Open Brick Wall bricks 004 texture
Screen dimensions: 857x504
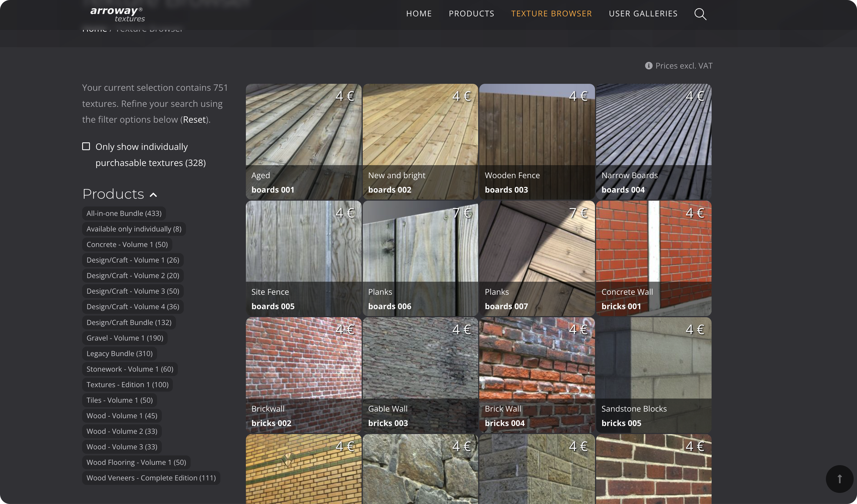tap(537, 375)
